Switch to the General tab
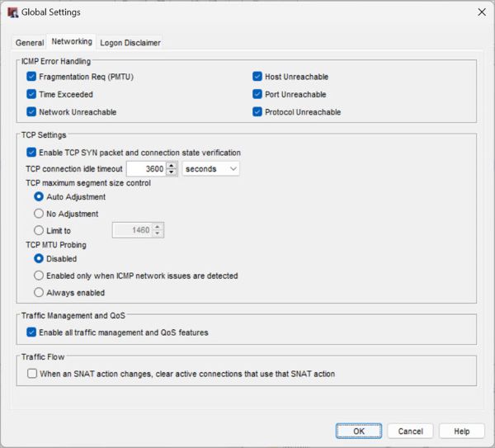 30,42
